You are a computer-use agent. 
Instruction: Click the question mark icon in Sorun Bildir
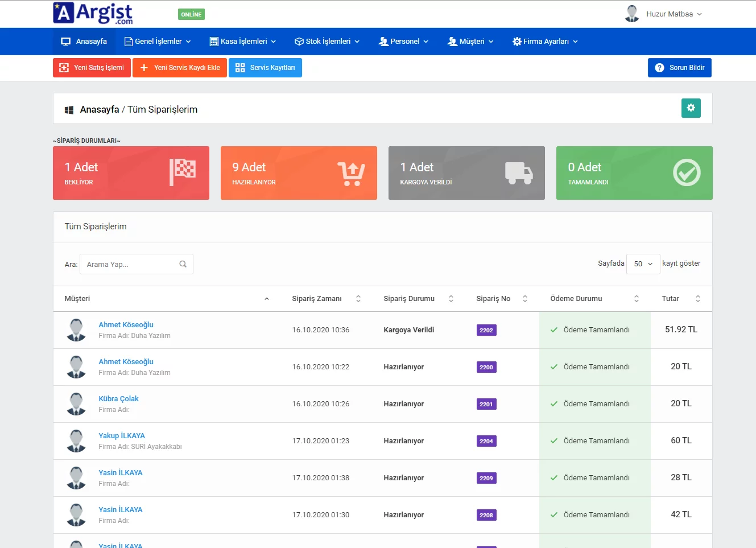[x=659, y=68]
